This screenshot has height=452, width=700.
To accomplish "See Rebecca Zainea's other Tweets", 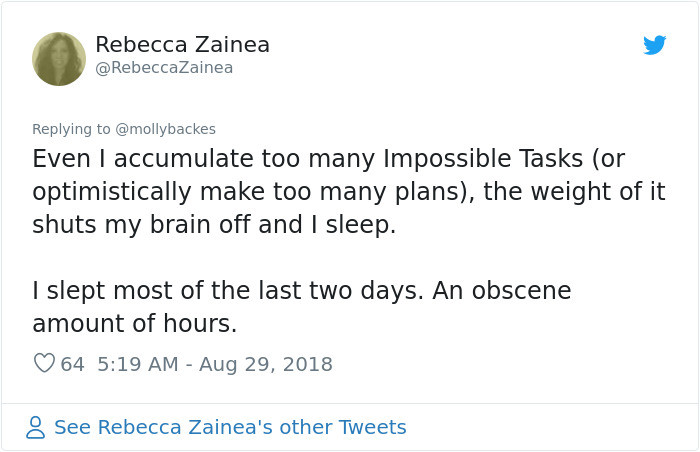I will pos(230,427).
